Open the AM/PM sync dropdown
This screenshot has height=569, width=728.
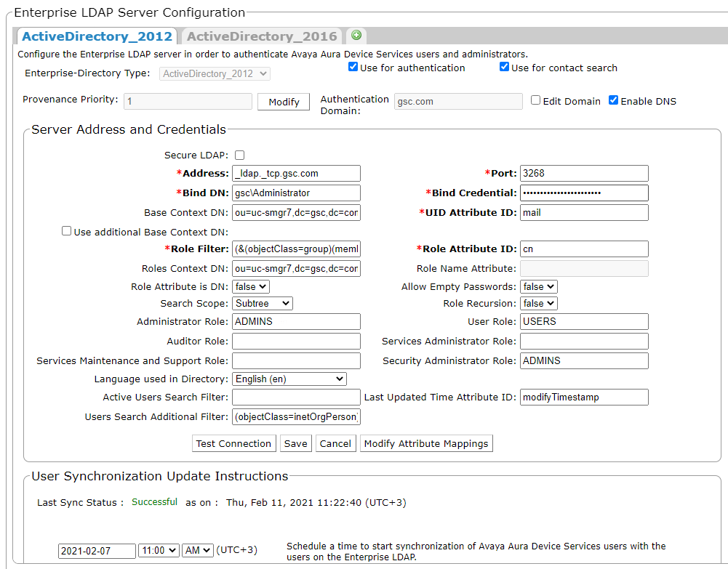tap(198, 550)
